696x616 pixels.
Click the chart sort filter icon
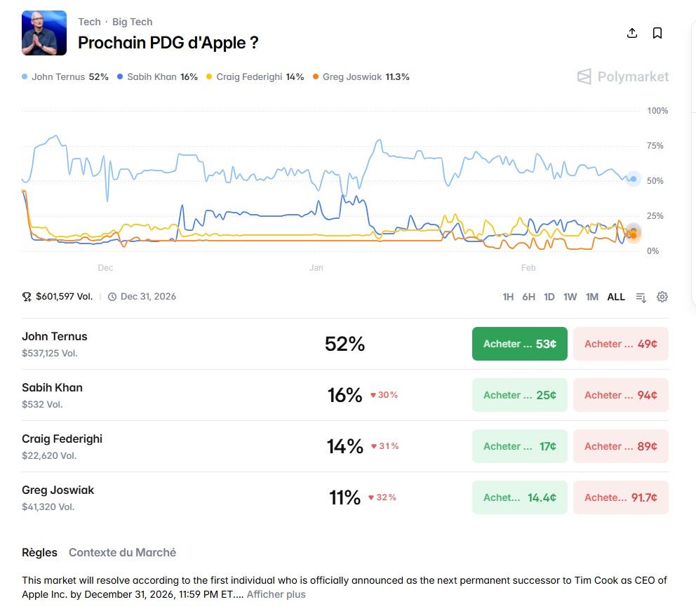pyautogui.click(x=641, y=297)
